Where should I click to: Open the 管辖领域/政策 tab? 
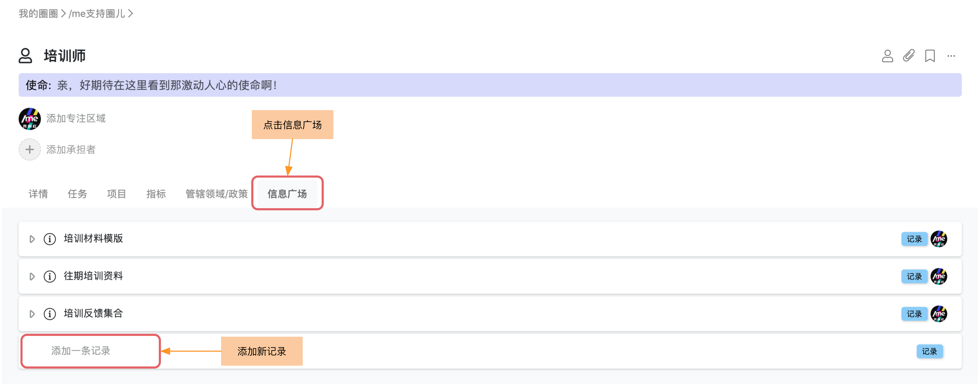pyautogui.click(x=216, y=194)
